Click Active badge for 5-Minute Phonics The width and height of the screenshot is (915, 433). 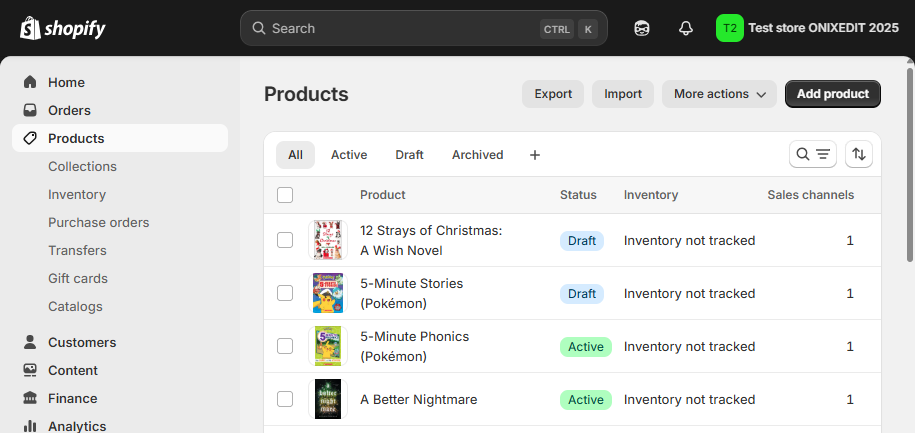click(x=586, y=347)
